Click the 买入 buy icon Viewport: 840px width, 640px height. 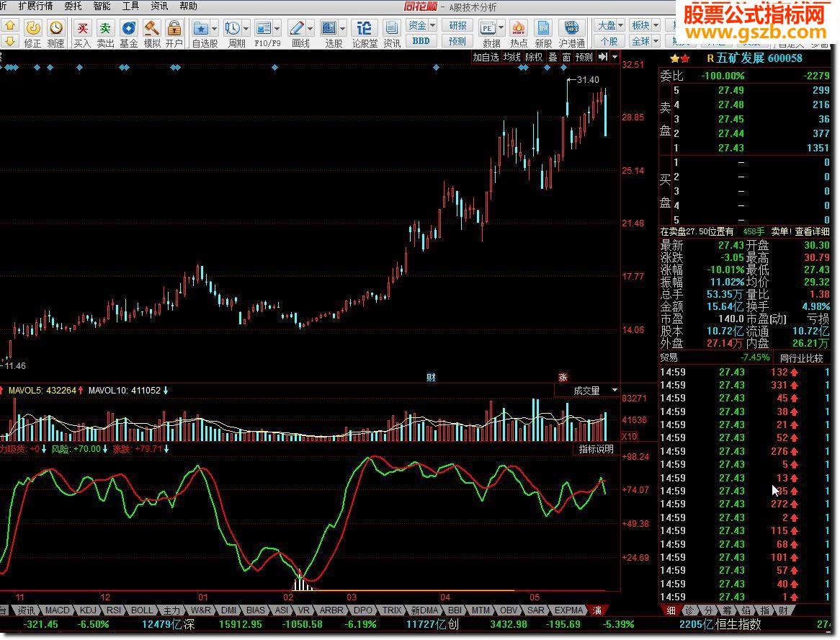pyautogui.click(x=82, y=28)
